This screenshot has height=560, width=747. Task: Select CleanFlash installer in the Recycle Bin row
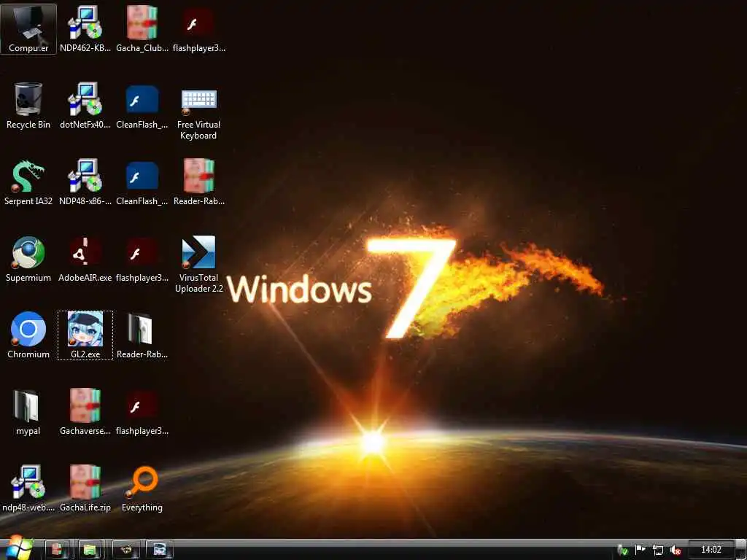tap(142, 106)
